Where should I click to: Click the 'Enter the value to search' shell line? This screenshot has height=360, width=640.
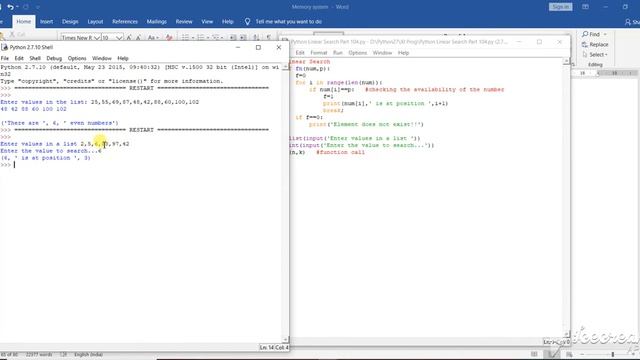(51, 151)
